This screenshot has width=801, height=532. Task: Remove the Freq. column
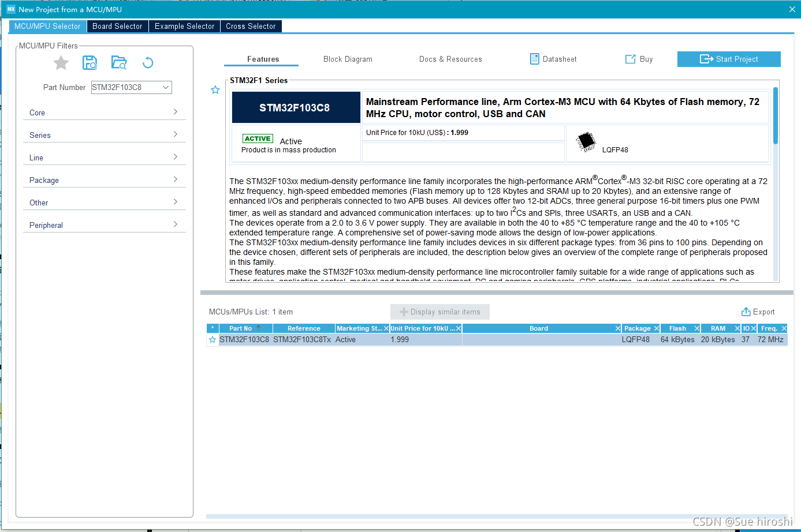784,328
